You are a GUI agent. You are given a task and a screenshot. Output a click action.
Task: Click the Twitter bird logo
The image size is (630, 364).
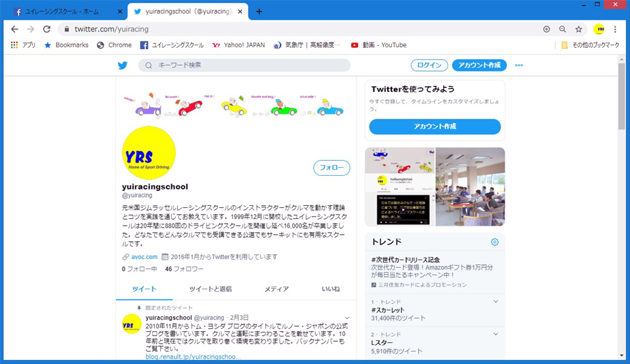point(123,66)
